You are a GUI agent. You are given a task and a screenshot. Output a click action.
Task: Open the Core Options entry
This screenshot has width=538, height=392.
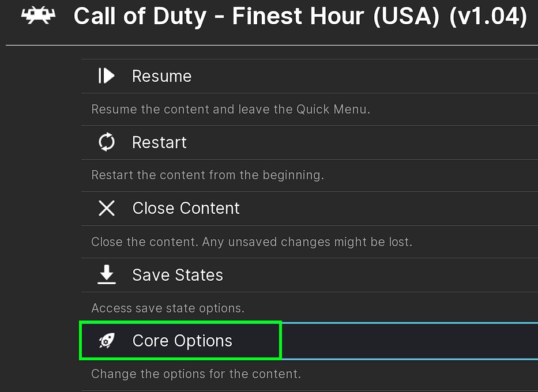(x=182, y=341)
